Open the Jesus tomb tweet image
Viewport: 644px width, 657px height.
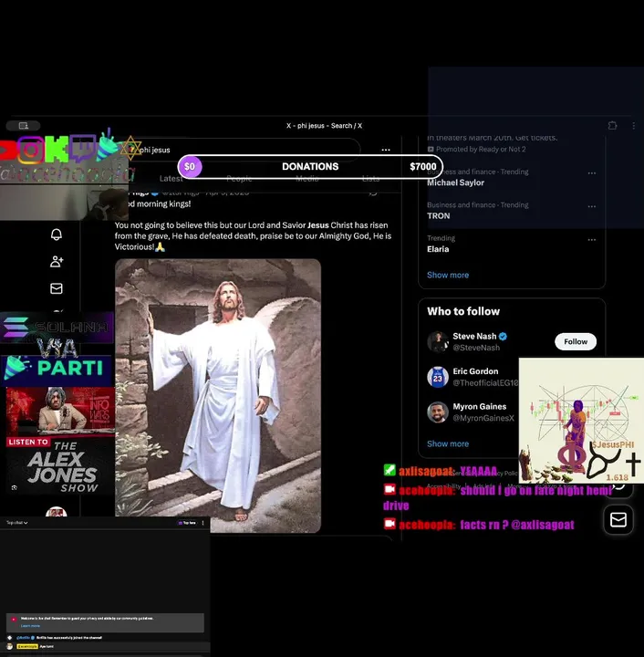[x=218, y=396]
